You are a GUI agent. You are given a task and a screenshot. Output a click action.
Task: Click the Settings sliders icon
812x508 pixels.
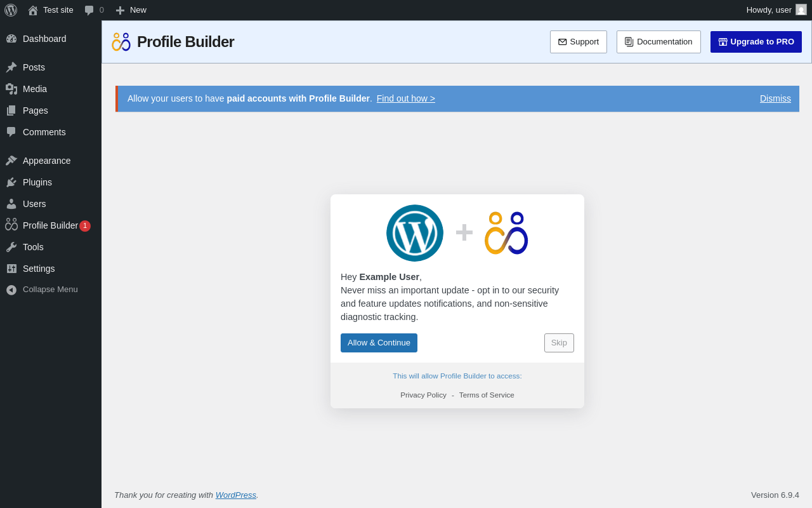[11, 269]
